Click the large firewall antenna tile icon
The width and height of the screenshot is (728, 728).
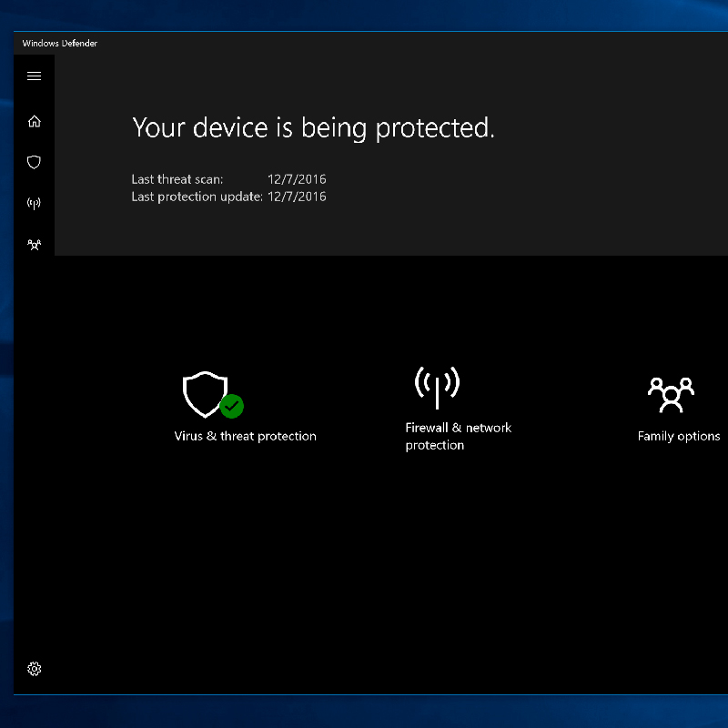[x=437, y=387]
